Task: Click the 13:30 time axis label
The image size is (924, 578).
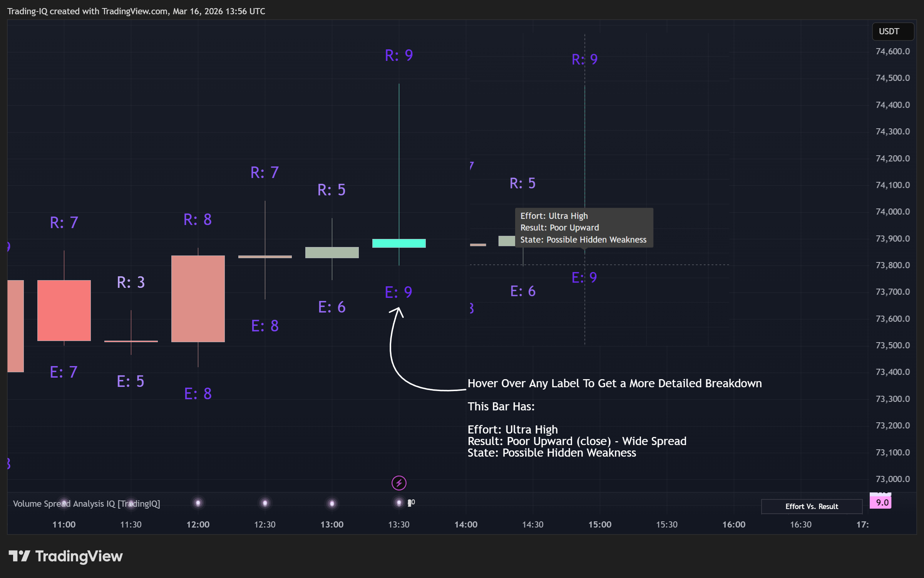Action: (399, 525)
